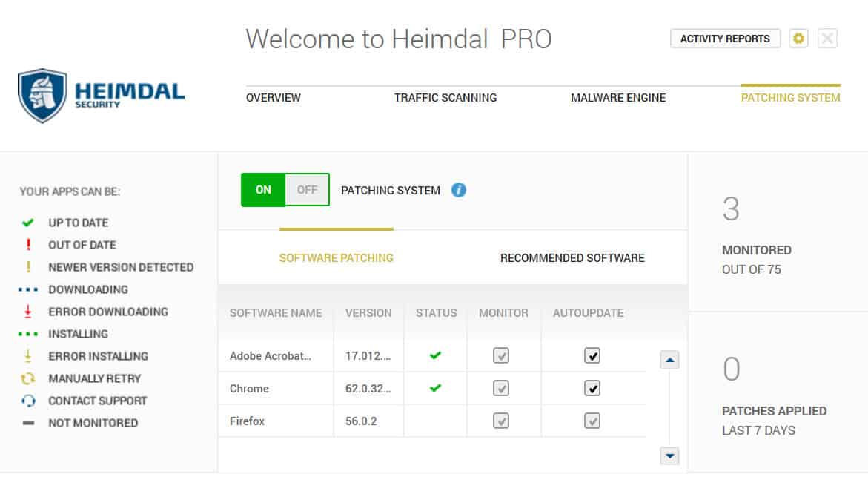Click the red Error Downloading arrow icon
868x480 pixels.
28,312
